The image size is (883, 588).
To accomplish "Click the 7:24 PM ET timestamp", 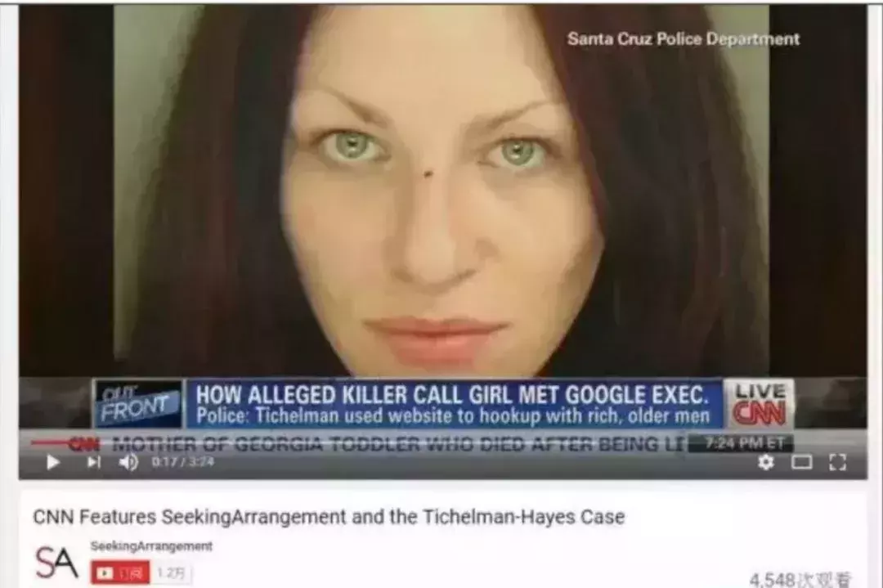I will coord(745,443).
